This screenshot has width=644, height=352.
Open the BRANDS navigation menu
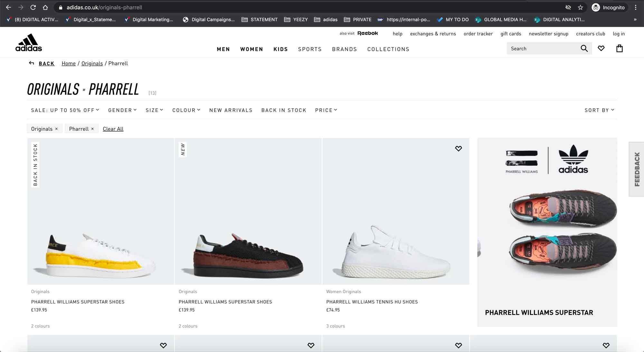(x=345, y=49)
